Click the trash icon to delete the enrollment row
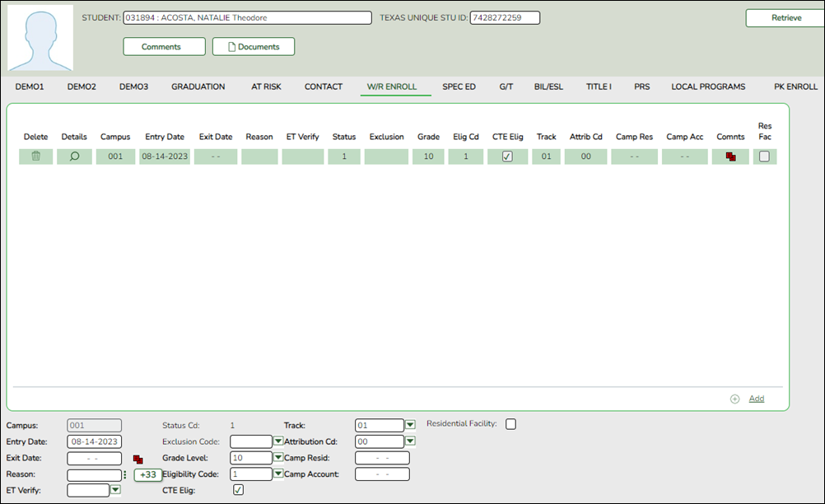The height and width of the screenshot is (504, 825). point(35,156)
